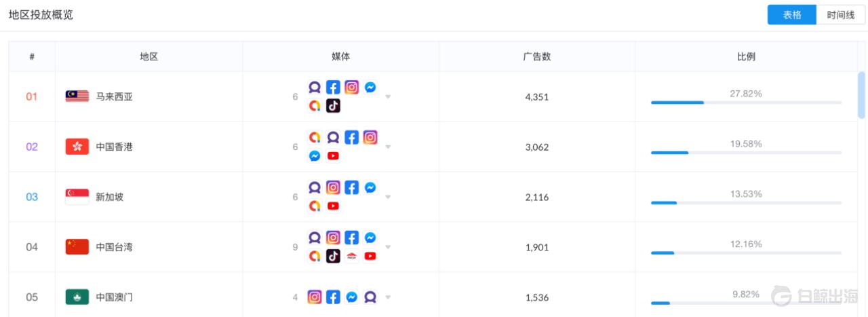The width and height of the screenshot is (868, 317).
Task: Click the Facebook icon in the Macau row
Action: tap(333, 297)
